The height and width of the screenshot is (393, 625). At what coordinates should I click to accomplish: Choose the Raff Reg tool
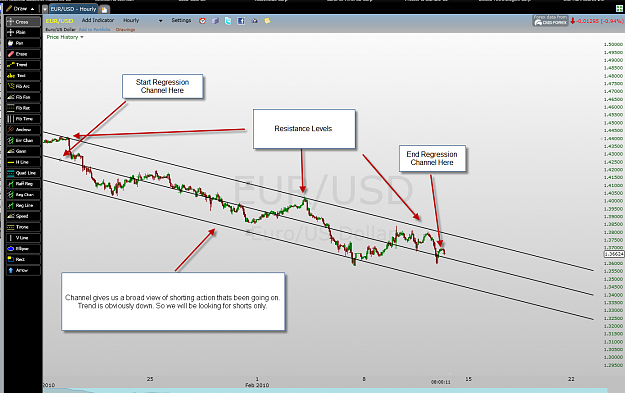point(23,184)
